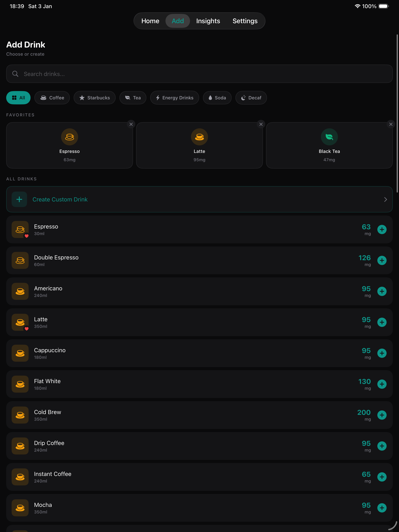The image size is (399, 532).
Task: Click the "65" mg value for Instant Coffee
Action: click(x=366, y=474)
